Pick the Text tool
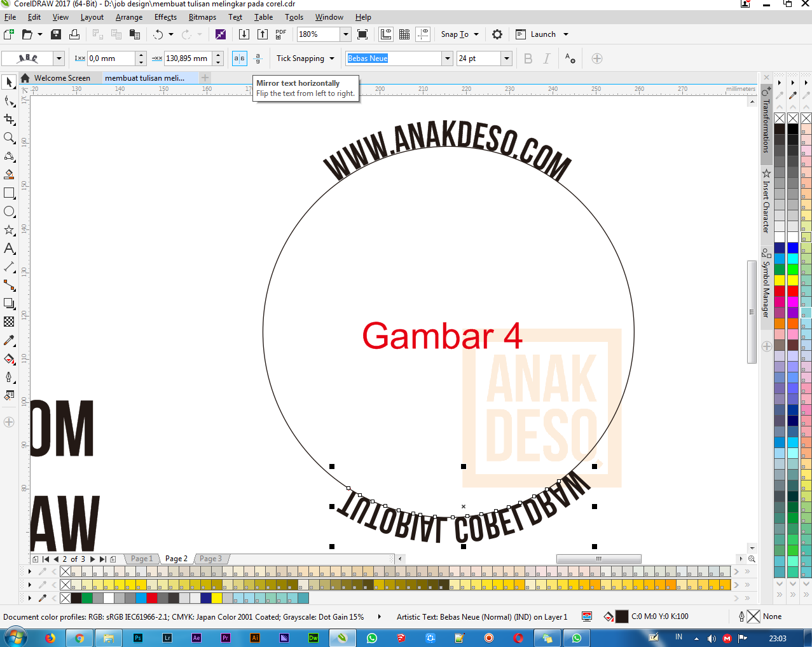The height and width of the screenshot is (647, 812). [x=9, y=248]
